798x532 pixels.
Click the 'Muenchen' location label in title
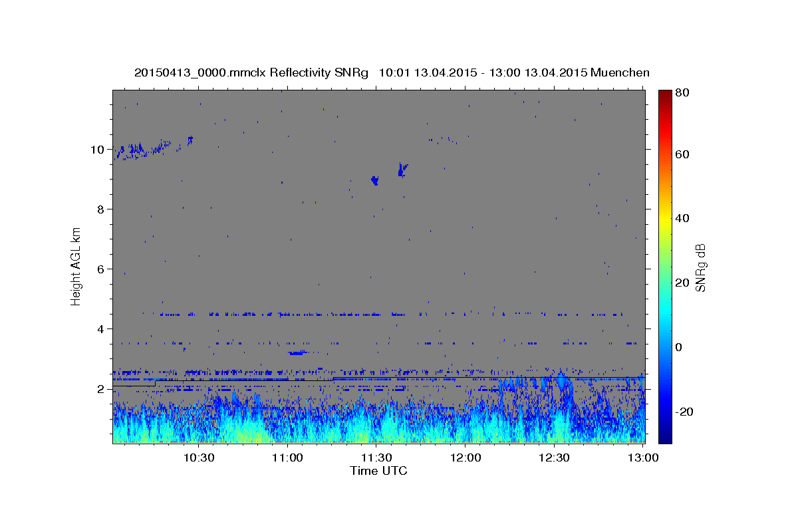(620, 72)
